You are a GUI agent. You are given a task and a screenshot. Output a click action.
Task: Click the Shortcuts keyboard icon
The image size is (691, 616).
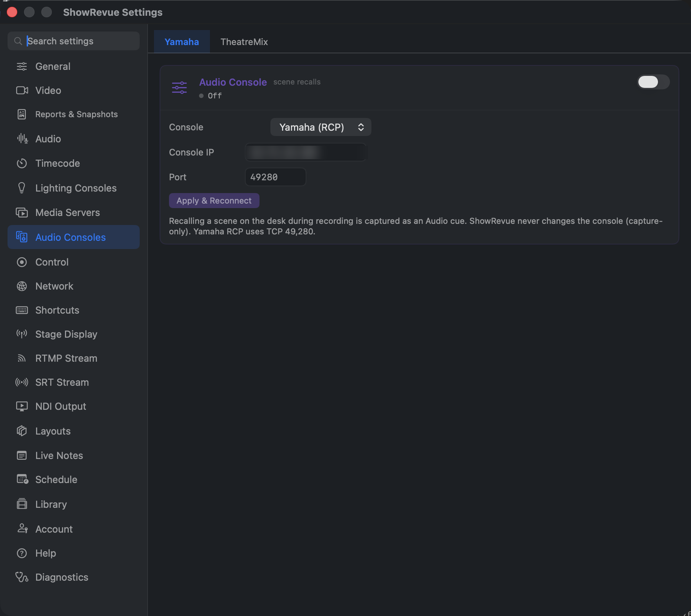(x=22, y=310)
